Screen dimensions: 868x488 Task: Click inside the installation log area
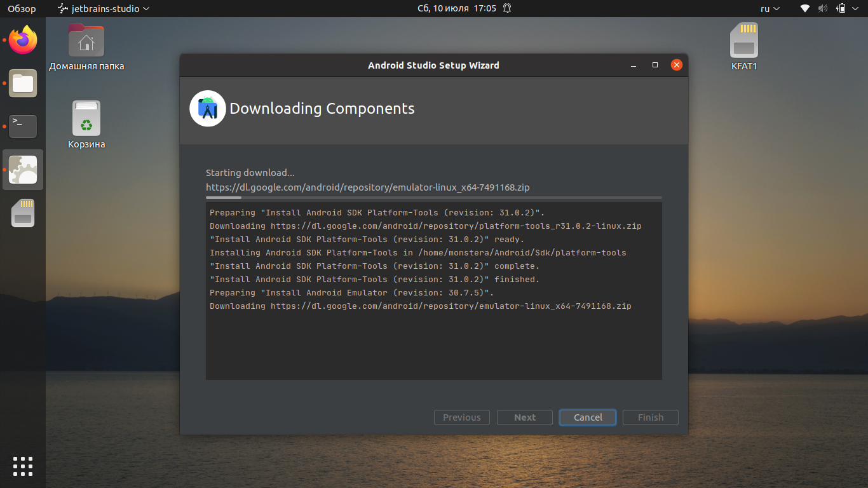tap(433, 343)
